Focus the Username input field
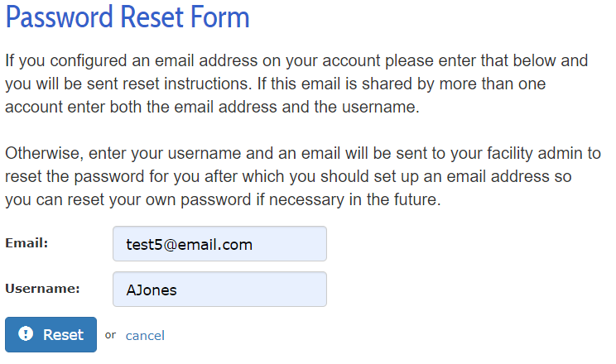 219,290
